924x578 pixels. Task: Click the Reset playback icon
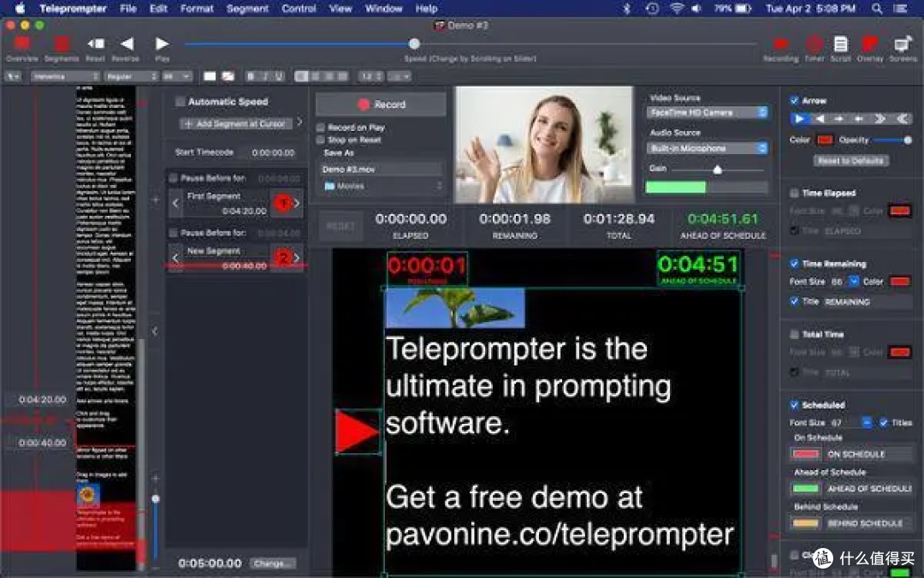pyautogui.click(x=96, y=45)
